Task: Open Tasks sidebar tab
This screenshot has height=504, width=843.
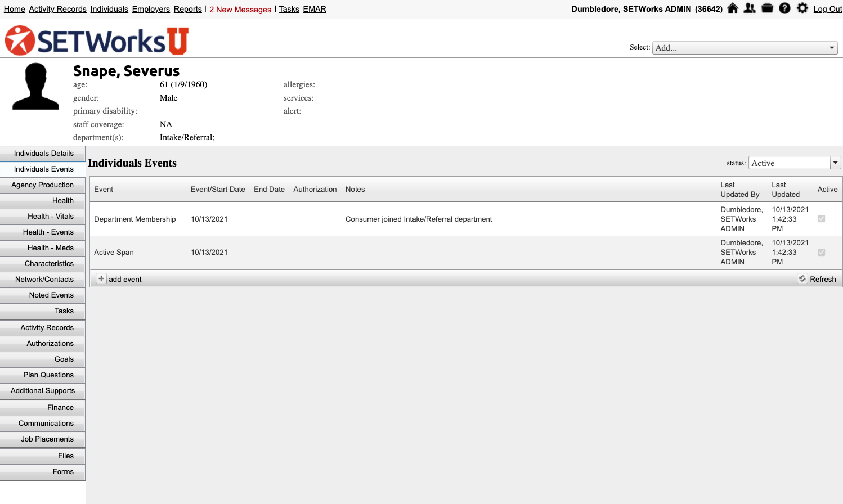Action: [x=43, y=310]
